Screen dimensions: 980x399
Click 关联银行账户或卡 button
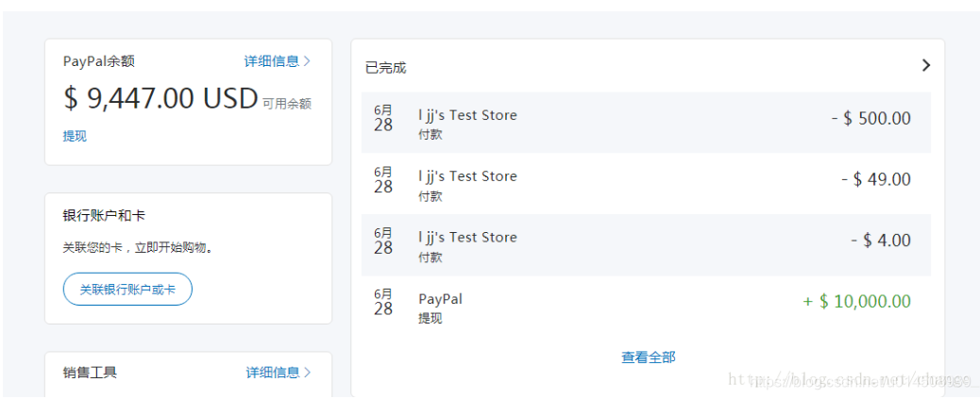[127, 289]
